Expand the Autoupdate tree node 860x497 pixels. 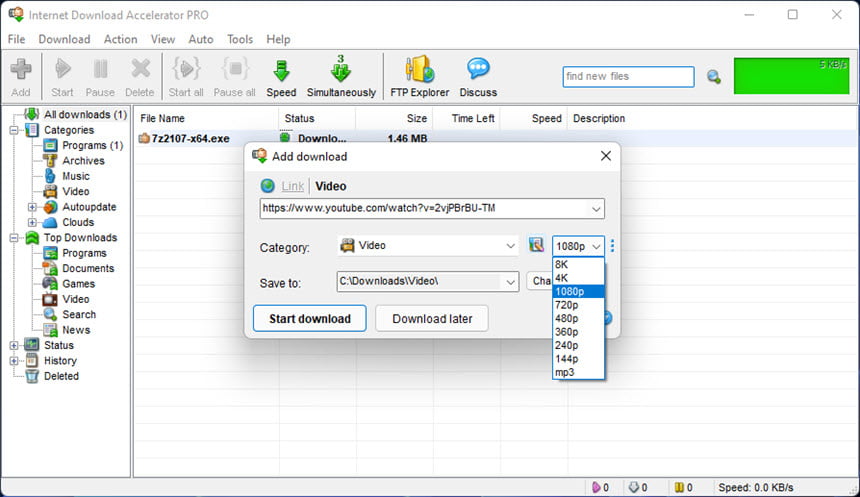32,207
